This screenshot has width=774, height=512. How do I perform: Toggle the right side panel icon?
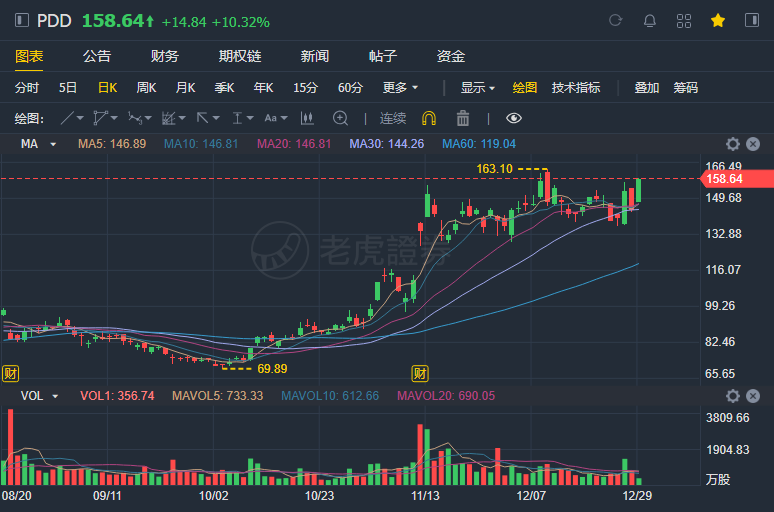coord(752,20)
